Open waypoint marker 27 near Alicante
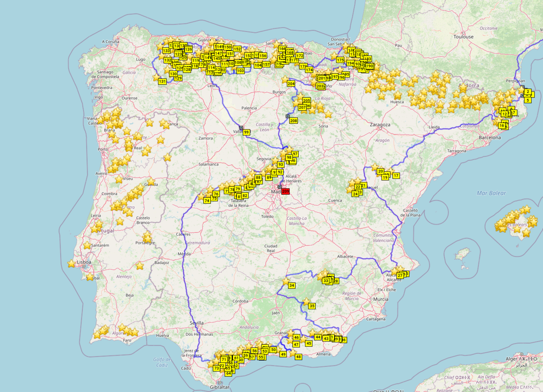The height and width of the screenshot is (392, 543). coord(400,276)
